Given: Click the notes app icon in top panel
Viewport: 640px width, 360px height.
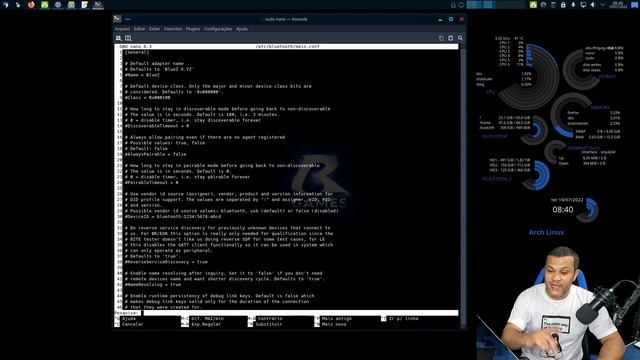Looking at the screenshot, I should [84, 5].
